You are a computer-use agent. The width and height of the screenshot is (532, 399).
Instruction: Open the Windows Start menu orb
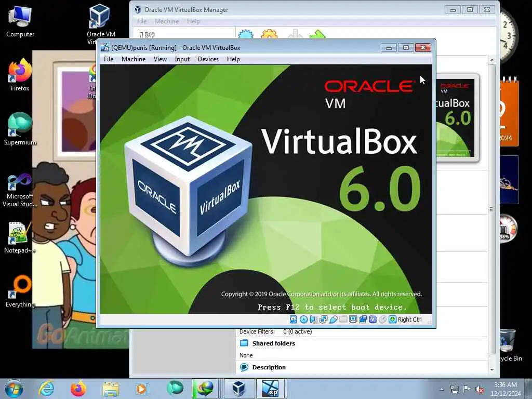click(14, 389)
